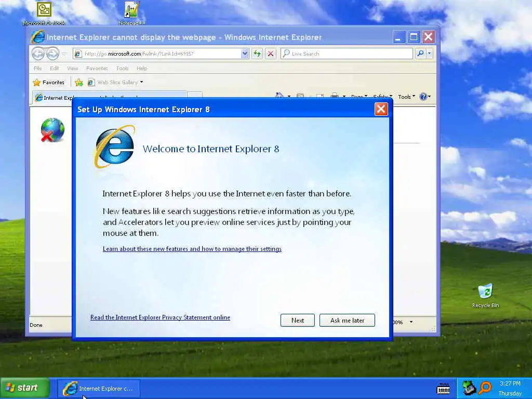Click the globe error icon on webpage

tap(52, 129)
